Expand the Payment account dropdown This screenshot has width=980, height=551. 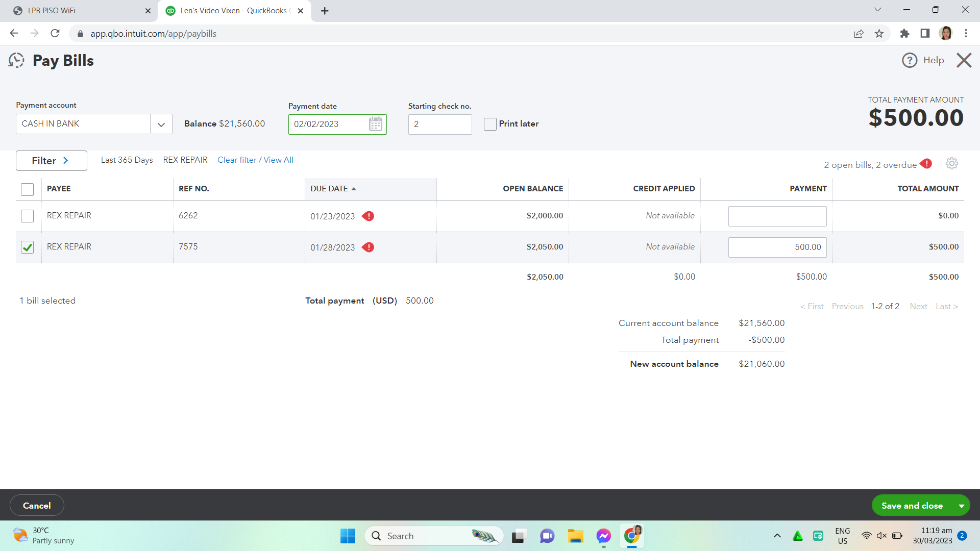[x=161, y=124]
